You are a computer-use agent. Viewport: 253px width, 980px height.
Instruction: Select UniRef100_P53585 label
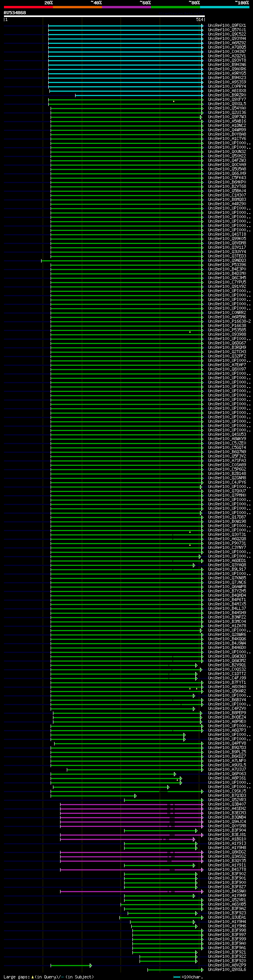tap(227, 330)
